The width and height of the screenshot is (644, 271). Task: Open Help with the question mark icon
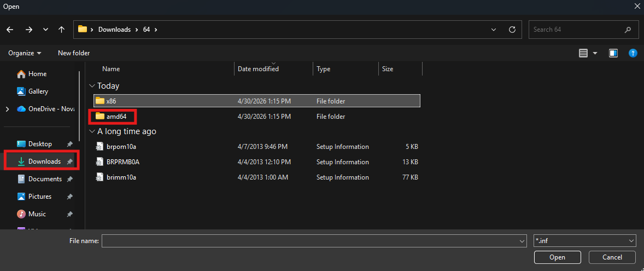click(633, 53)
